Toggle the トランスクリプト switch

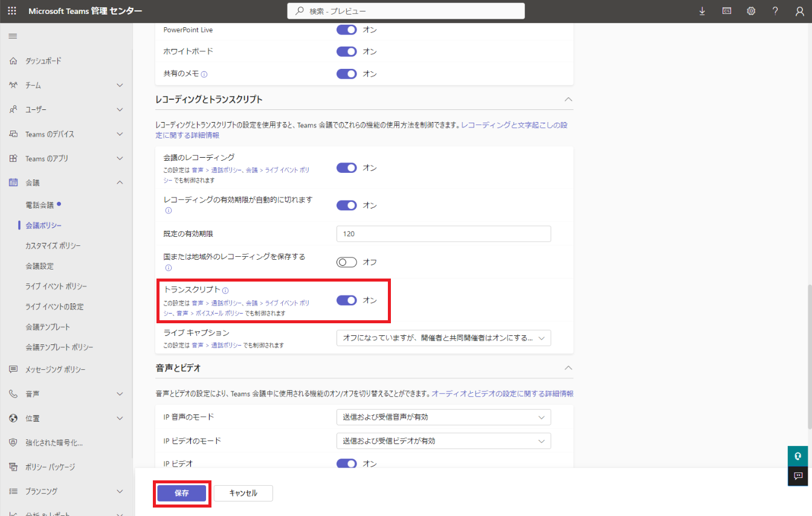point(347,300)
